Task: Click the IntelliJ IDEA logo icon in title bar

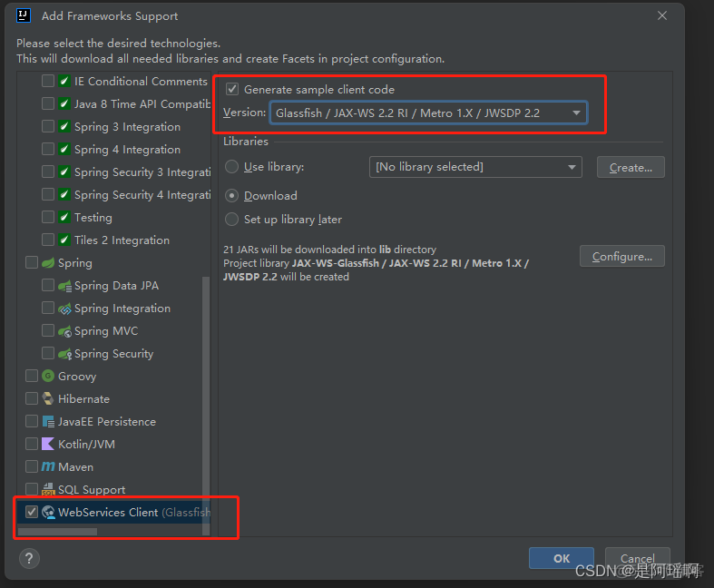Action: pos(24,16)
